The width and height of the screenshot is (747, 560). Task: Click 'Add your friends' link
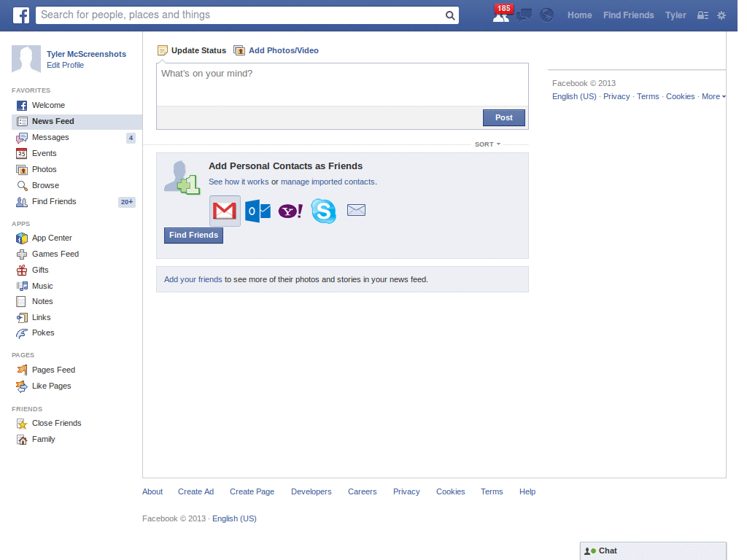[193, 279]
